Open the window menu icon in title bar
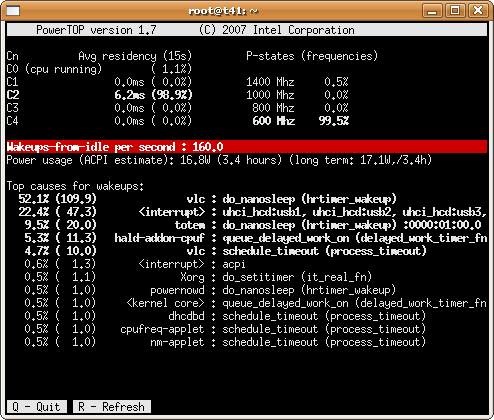Viewport: 494px width, 420px height. tap(13, 11)
